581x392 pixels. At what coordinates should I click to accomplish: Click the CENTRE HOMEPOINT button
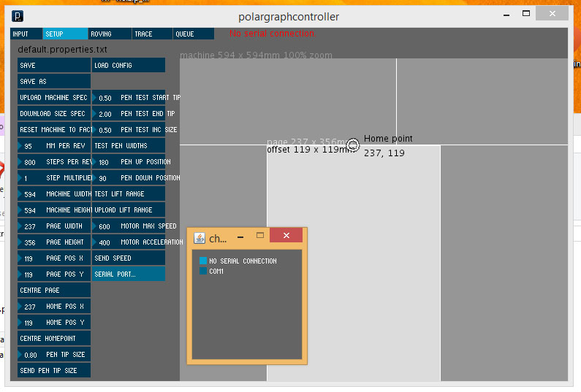[54, 338]
